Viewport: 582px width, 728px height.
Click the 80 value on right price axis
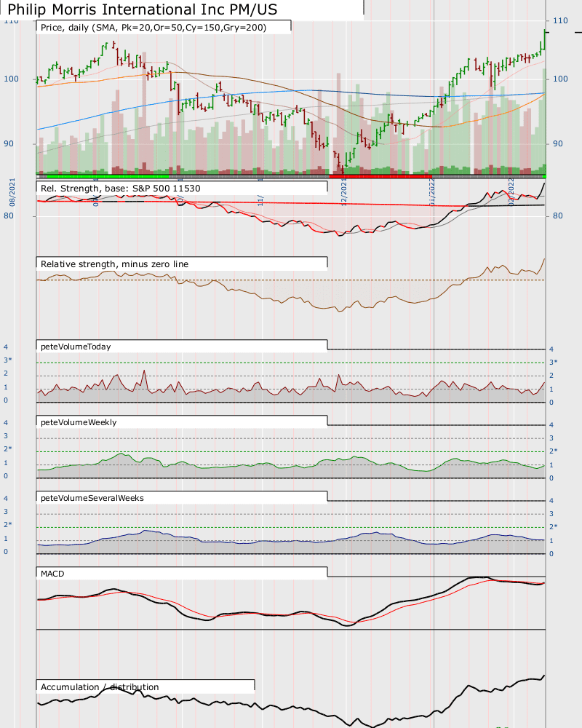pyautogui.click(x=557, y=215)
